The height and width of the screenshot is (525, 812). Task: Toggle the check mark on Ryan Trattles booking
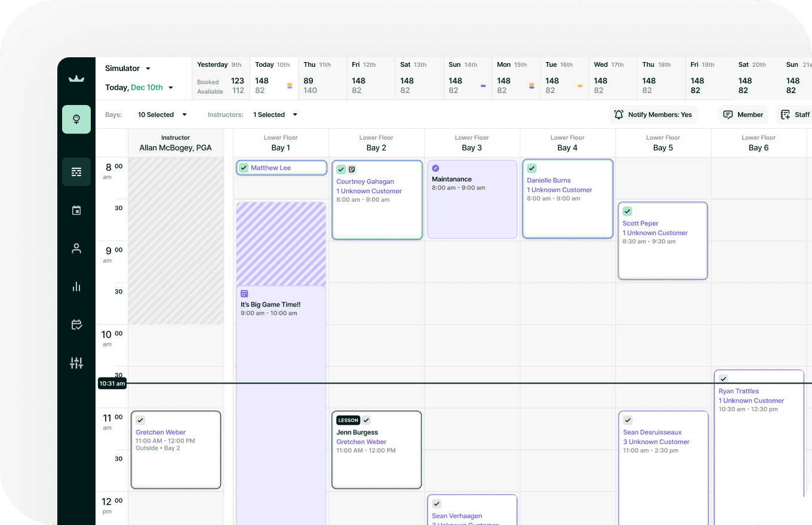(724, 378)
